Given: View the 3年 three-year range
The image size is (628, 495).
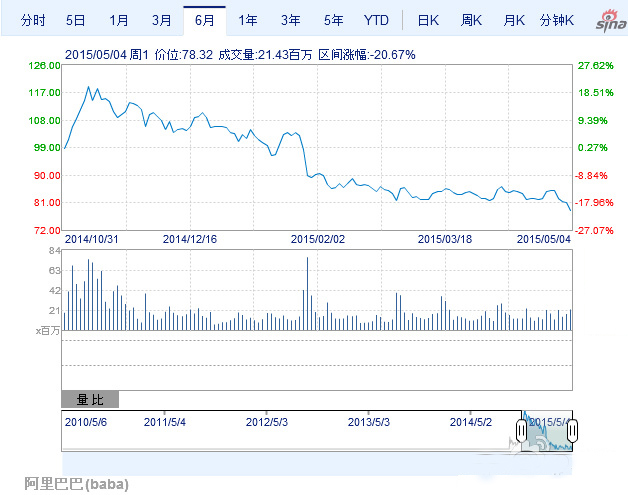Looking at the screenshot, I should 291,20.
